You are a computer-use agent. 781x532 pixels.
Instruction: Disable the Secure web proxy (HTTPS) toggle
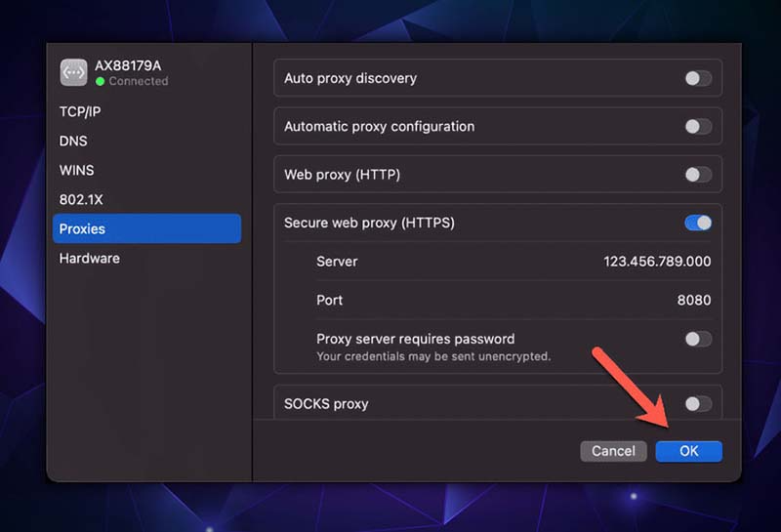[698, 223]
